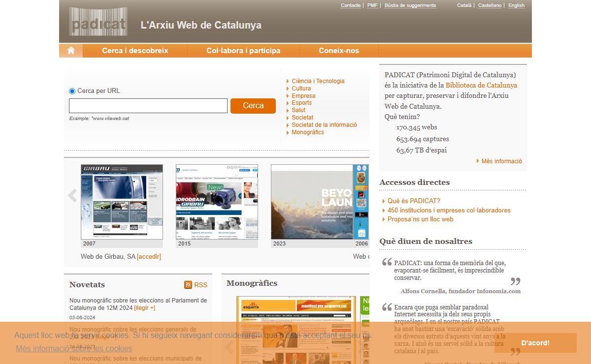Show previous website in the carousel

(x=72, y=196)
